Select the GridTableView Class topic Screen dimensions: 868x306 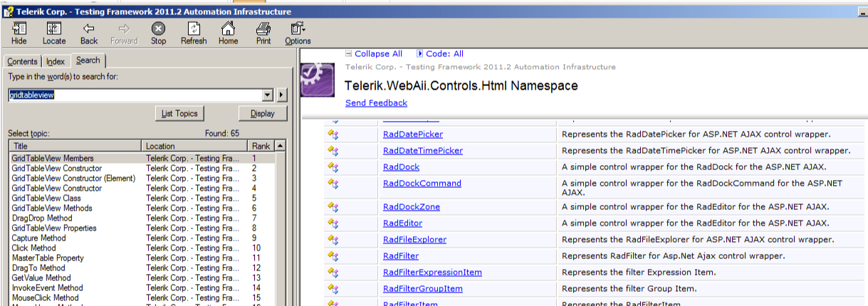pyautogui.click(x=142, y=198)
